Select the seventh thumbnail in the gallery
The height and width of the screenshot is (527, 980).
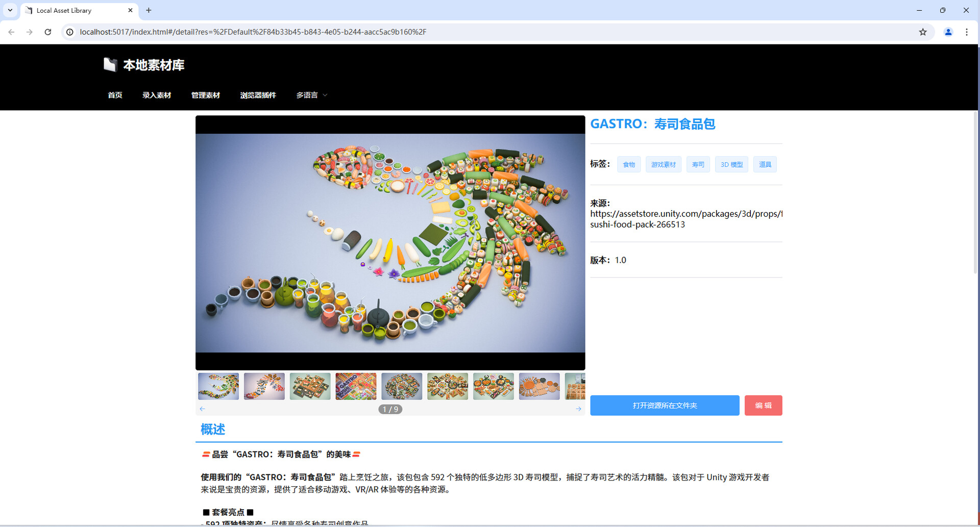tap(494, 386)
